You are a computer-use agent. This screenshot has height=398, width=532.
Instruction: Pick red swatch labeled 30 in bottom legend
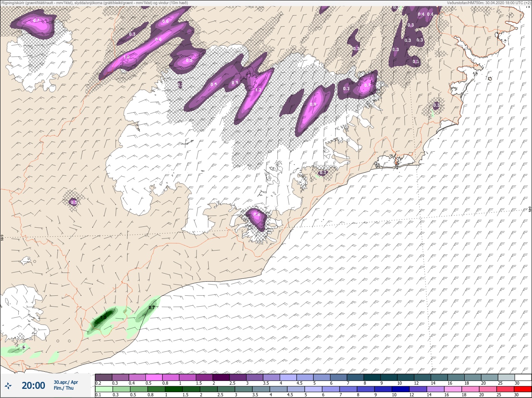[523, 389]
